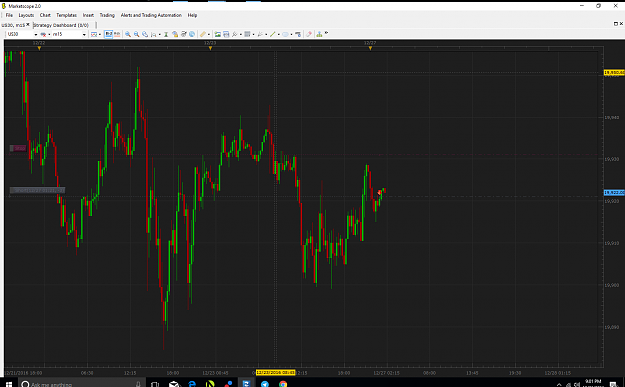Click the gold lock toolbar icon
Image resolution: width=625 pixels, height=387 pixels.
[175, 34]
